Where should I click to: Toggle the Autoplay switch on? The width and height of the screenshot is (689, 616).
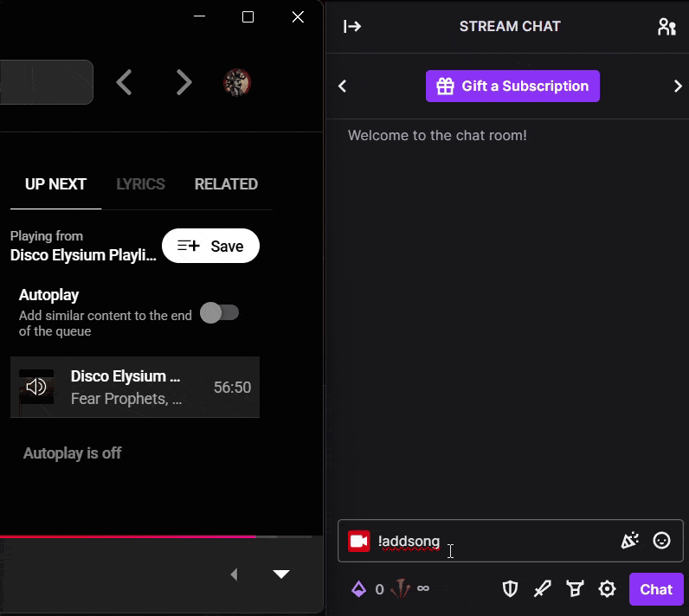pyautogui.click(x=219, y=313)
